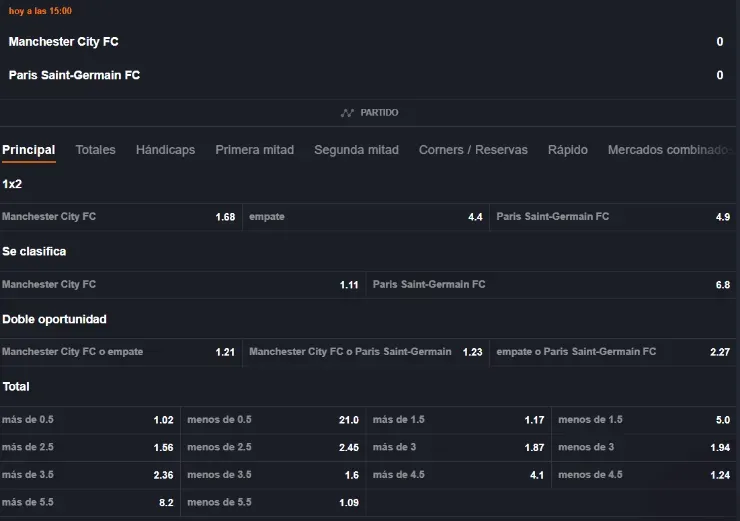The image size is (740, 521).
Task: Choose más de 2.5 at odds 1.56
Action: click(x=90, y=448)
